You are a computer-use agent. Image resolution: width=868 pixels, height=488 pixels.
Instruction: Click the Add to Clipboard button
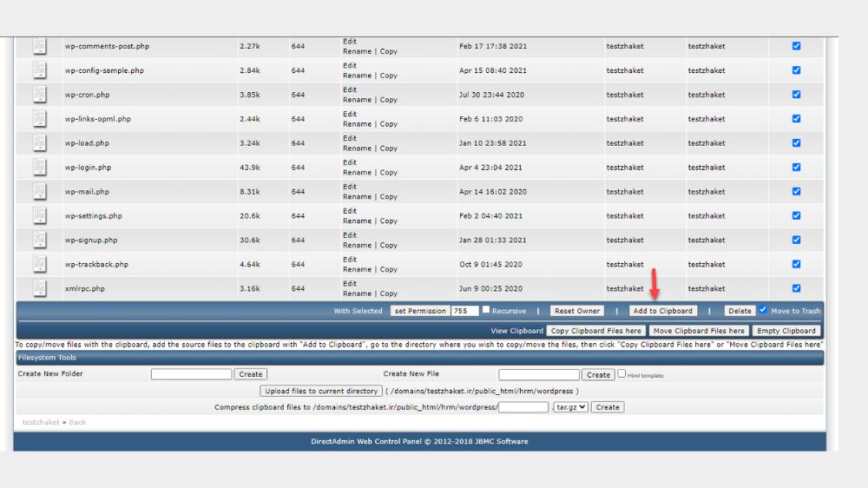662,311
